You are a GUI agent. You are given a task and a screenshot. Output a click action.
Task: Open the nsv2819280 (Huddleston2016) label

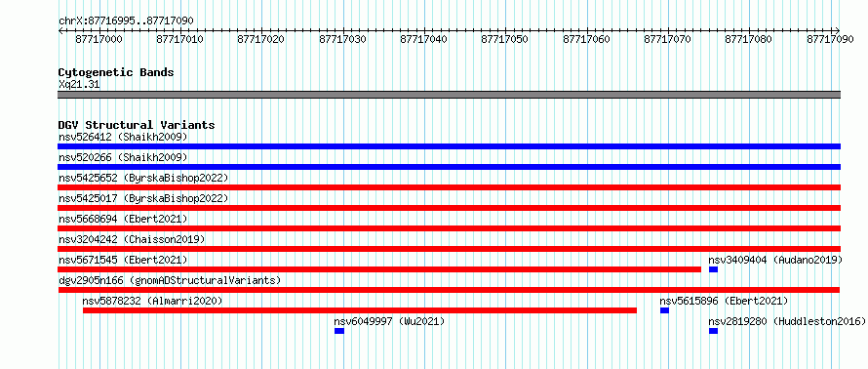(787, 321)
